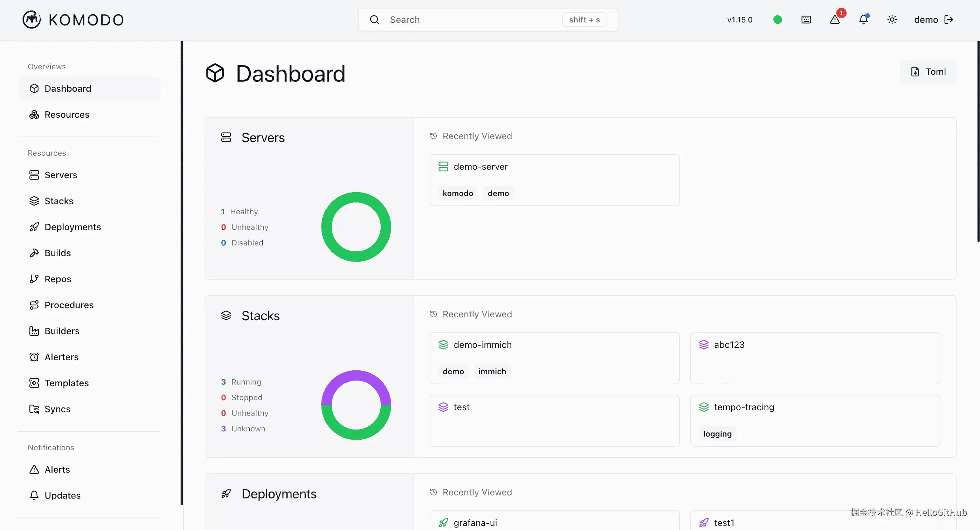Open Resources overview in sidebar
The height and width of the screenshot is (530, 980).
pyautogui.click(x=67, y=114)
